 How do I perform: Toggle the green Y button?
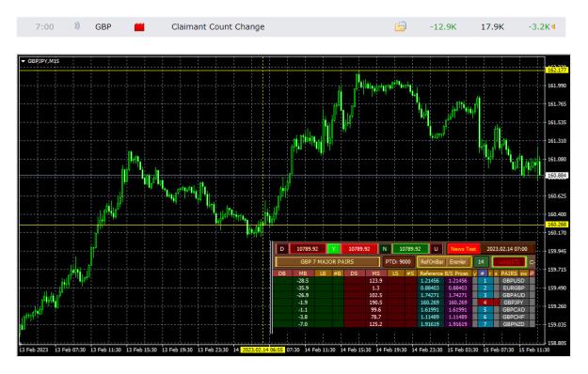(333, 249)
